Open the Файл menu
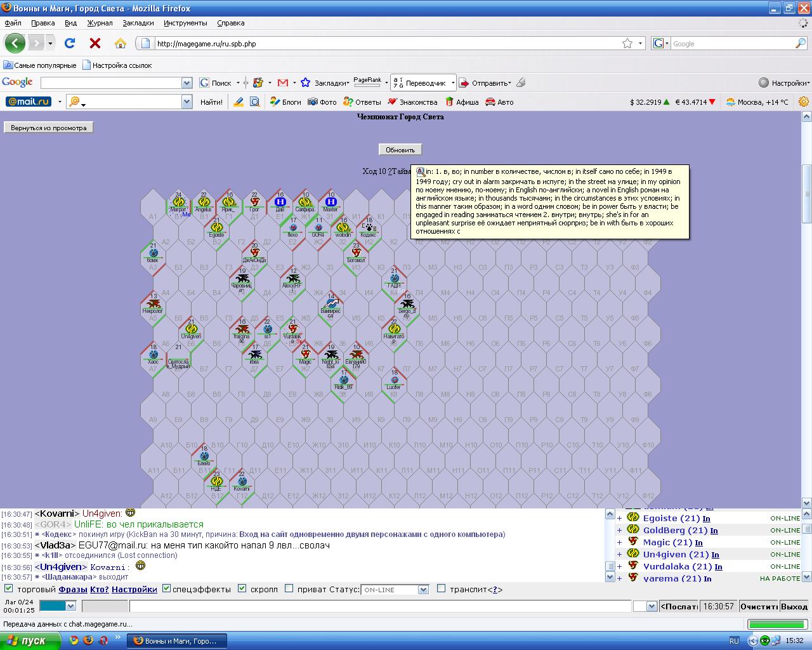The image size is (812, 650). pos(13,23)
